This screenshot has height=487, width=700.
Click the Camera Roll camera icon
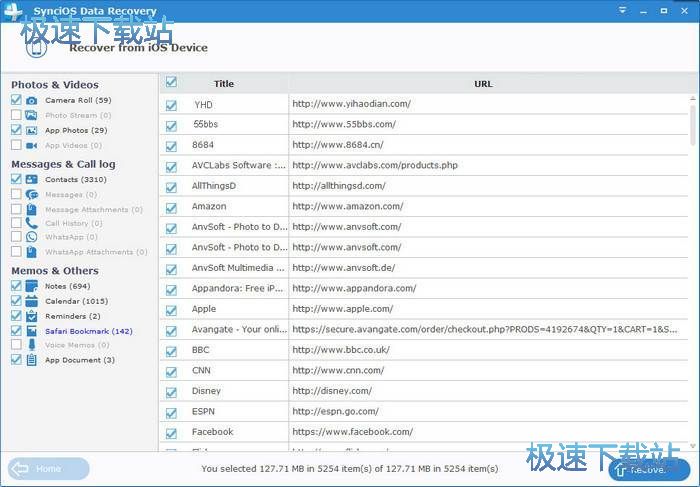point(31,100)
